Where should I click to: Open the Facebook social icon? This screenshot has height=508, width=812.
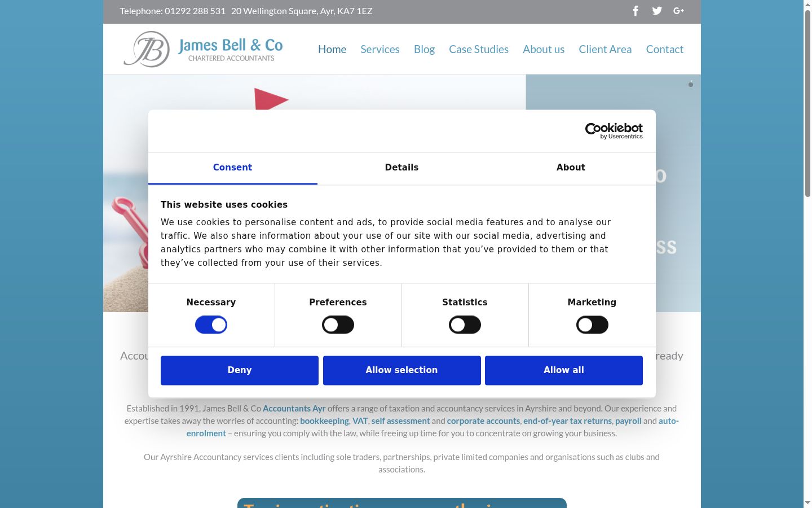pos(636,11)
